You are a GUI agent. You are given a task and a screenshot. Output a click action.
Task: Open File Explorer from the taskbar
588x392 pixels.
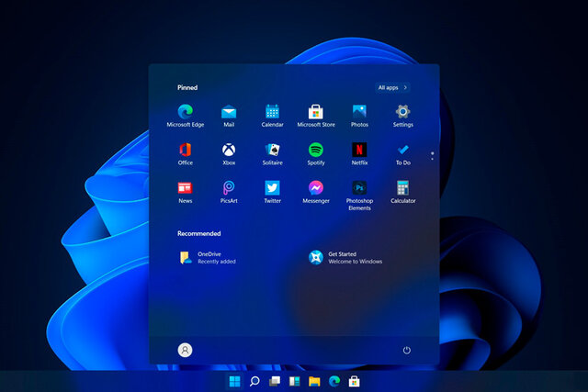[x=314, y=382]
